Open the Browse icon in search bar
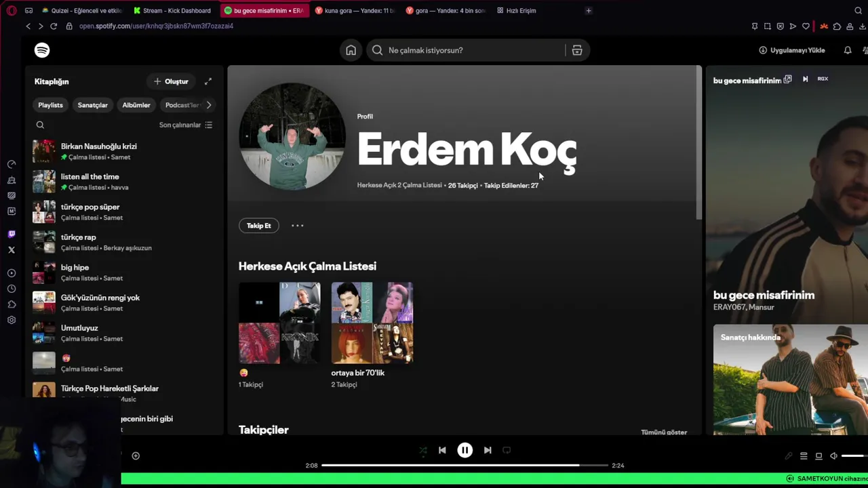 (577, 50)
